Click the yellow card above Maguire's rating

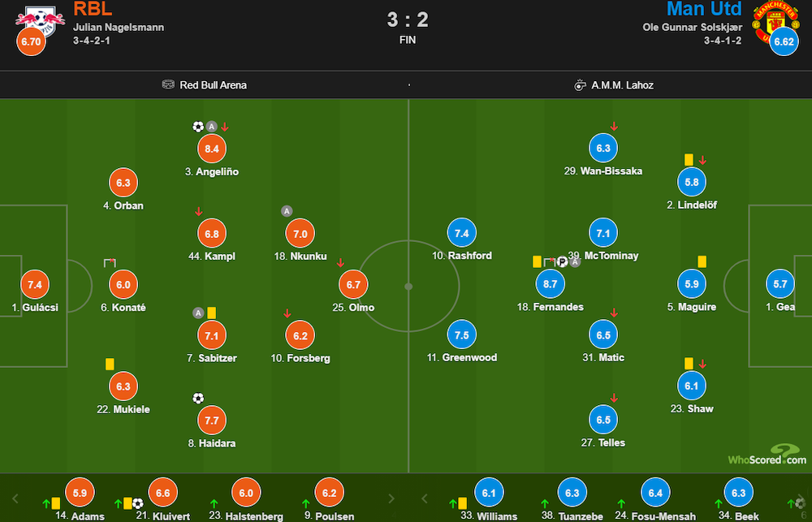point(702,261)
